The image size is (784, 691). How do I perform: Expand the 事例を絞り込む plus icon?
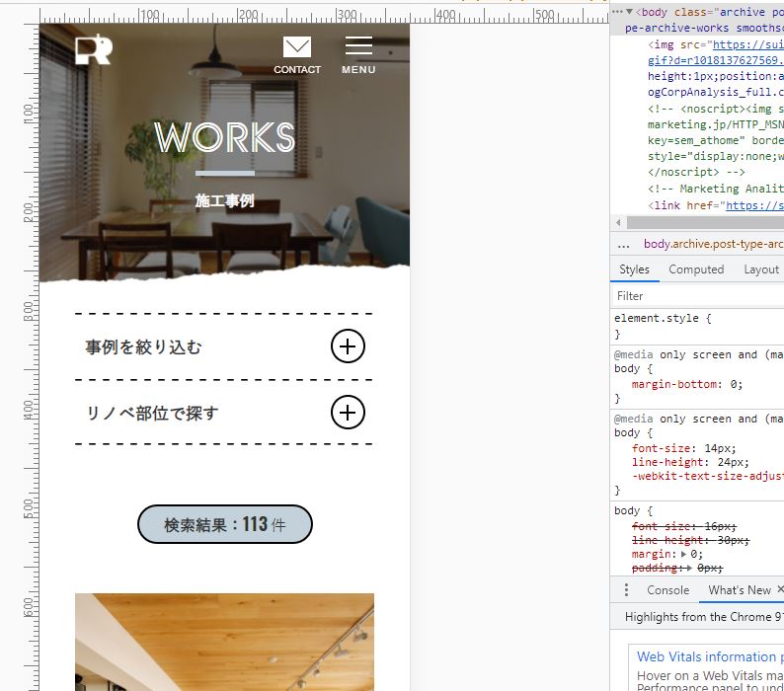[x=348, y=346]
